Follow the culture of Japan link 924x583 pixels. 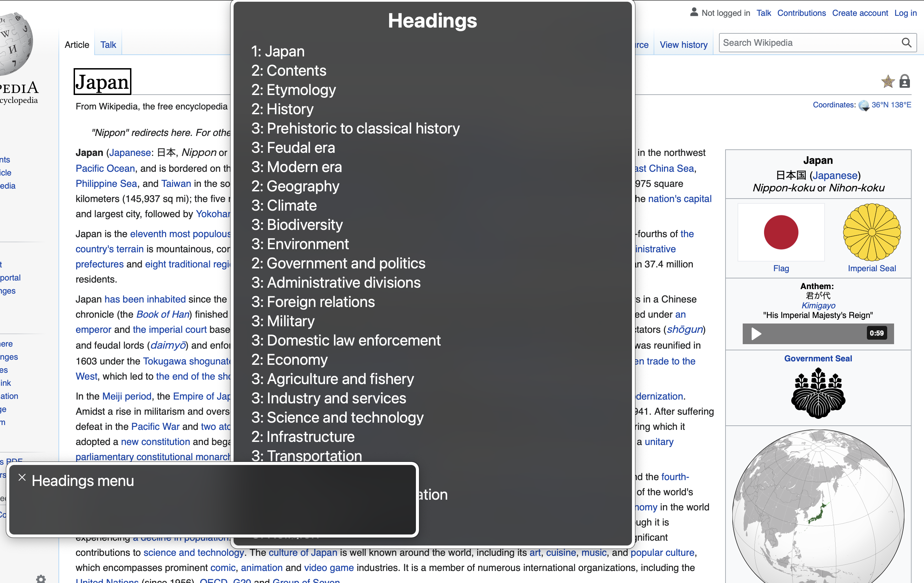coord(303,552)
